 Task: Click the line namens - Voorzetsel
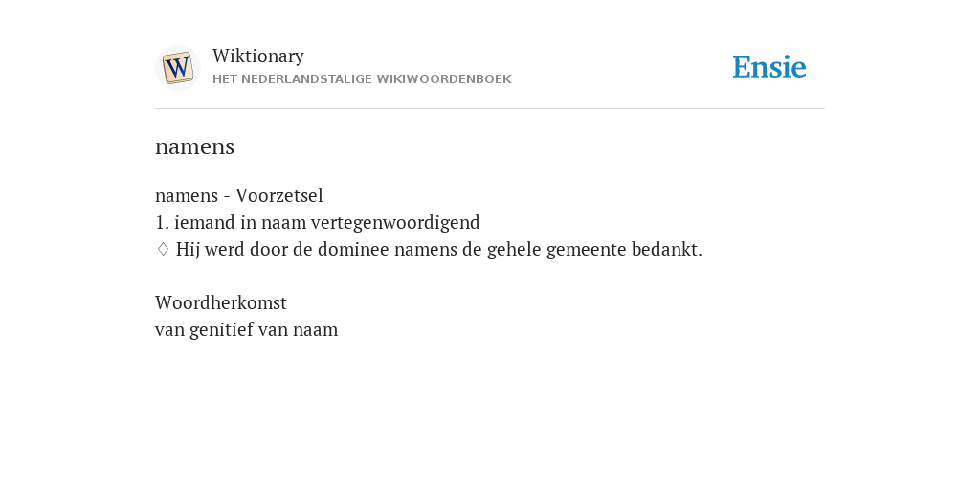pyautogui.click(x=238, y=195)
